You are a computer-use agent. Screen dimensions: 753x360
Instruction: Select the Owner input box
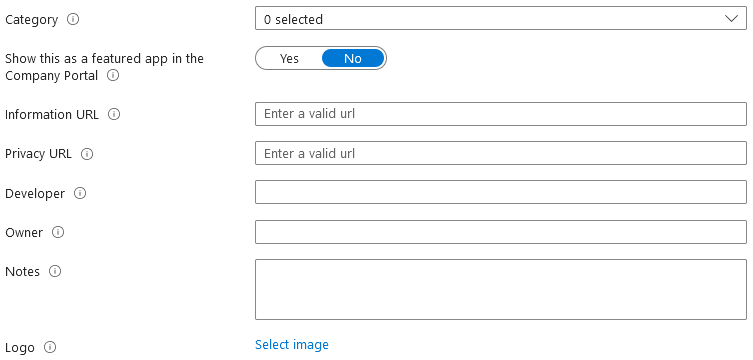tap(501, 232)
